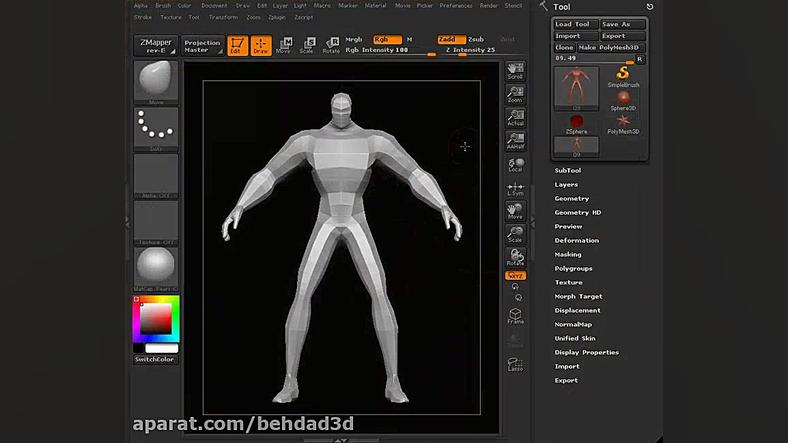Activate the Edit mode button
Image resolution: width=788 pixels, height=443 pixels.
[237, 45]
